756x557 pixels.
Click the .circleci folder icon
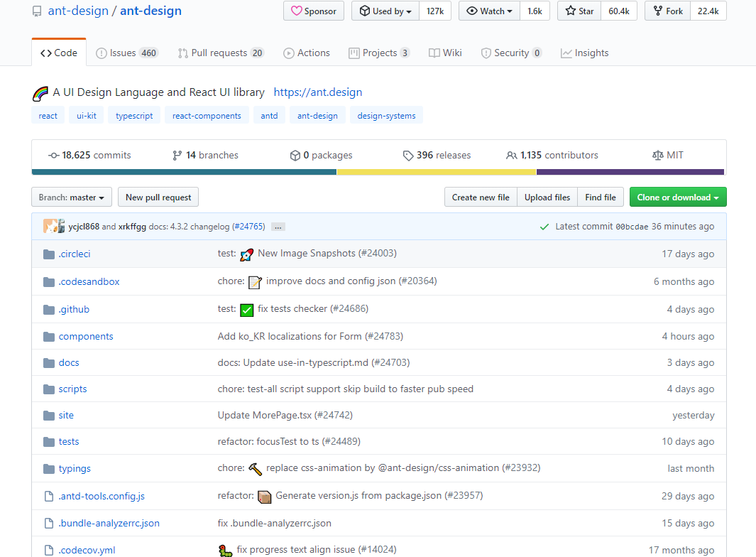49,254
